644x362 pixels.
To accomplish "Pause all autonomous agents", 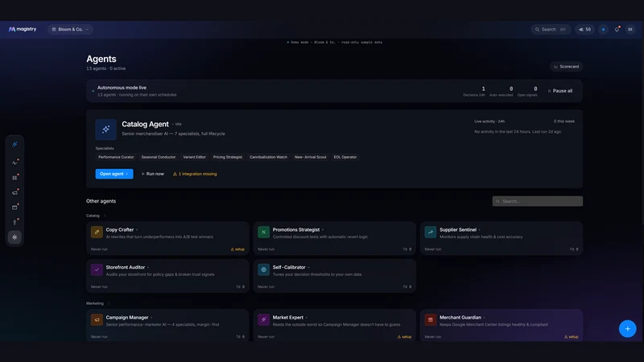I will pos(560,91).
